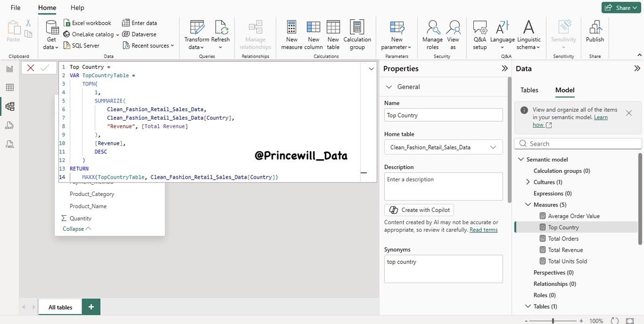
Task: Select Total Revenue measure
Action: pos(565,250)
